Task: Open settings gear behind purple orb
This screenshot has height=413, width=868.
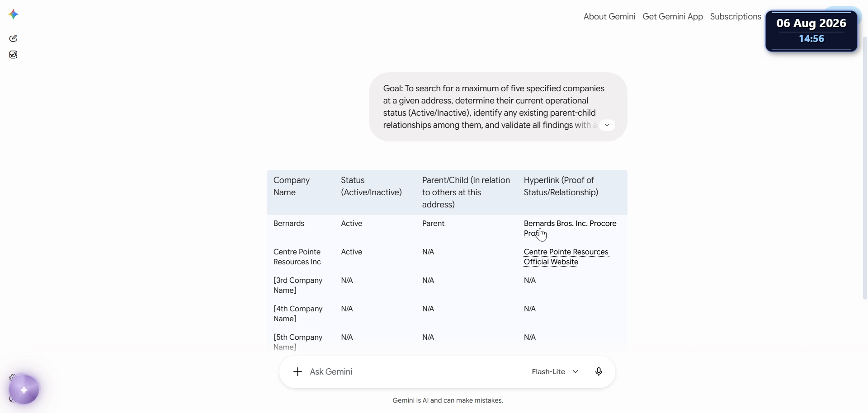Action: pos(13,377)
